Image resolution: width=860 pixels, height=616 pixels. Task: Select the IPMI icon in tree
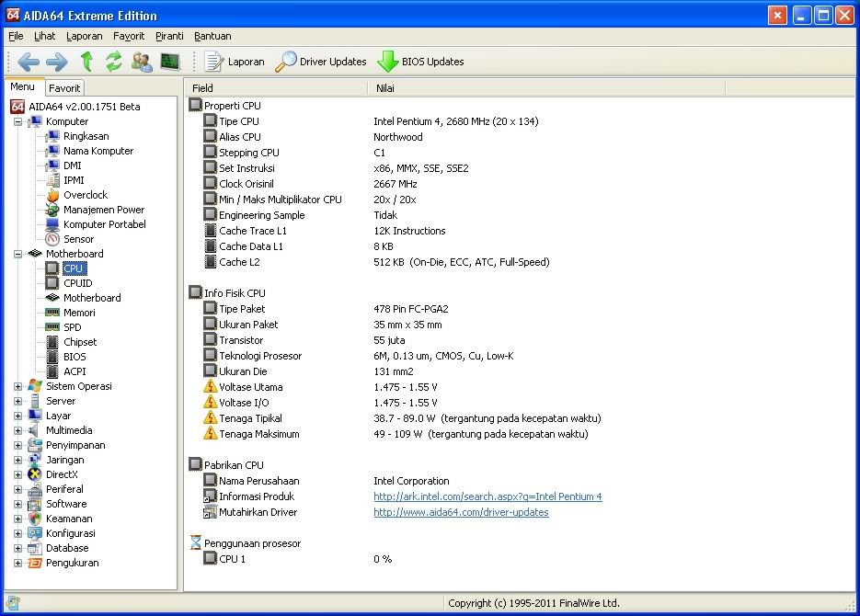click(52, 180)
